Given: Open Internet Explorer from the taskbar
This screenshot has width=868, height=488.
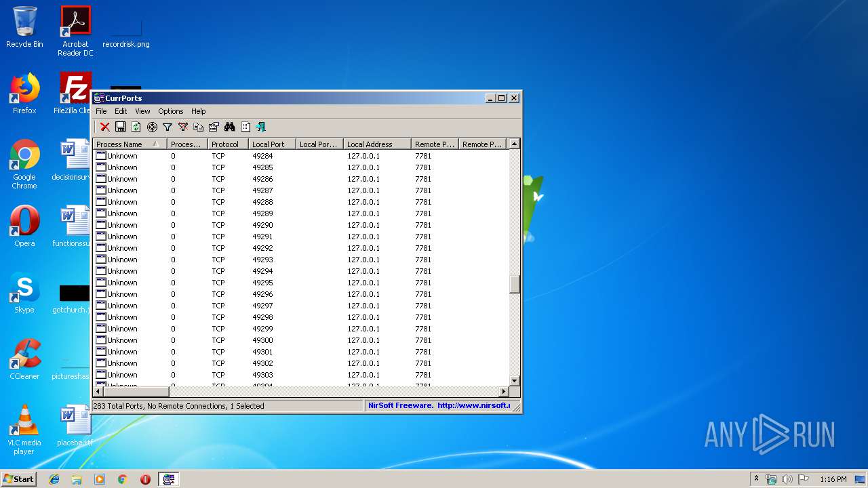Looking at the screenshot, I should pos(54,479).
